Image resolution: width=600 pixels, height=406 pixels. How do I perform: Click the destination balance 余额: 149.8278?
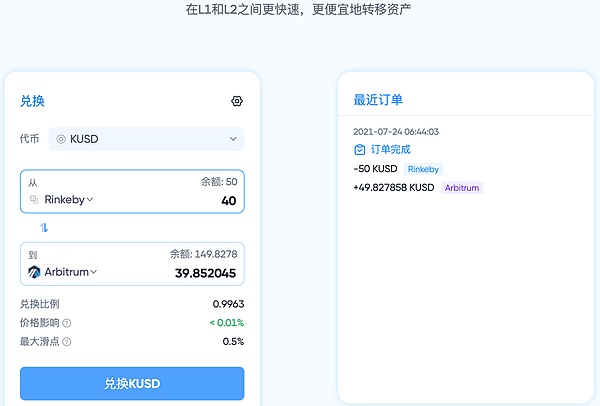click(x=203, y=254)
